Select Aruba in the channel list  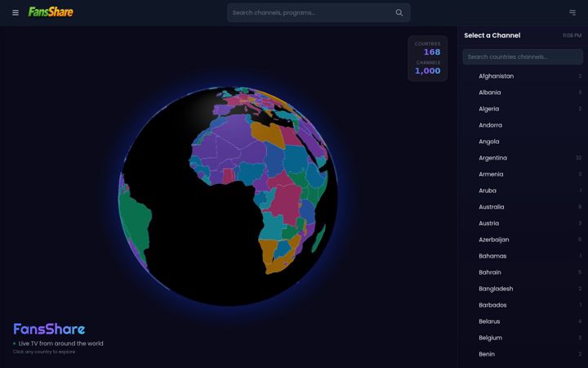click(x=523, y=191)
